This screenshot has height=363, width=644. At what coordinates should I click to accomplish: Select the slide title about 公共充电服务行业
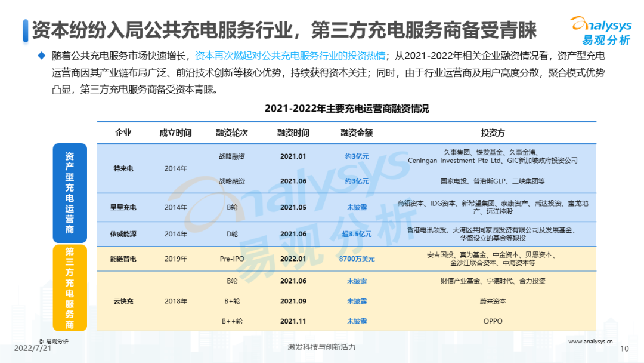click(284, 30)
